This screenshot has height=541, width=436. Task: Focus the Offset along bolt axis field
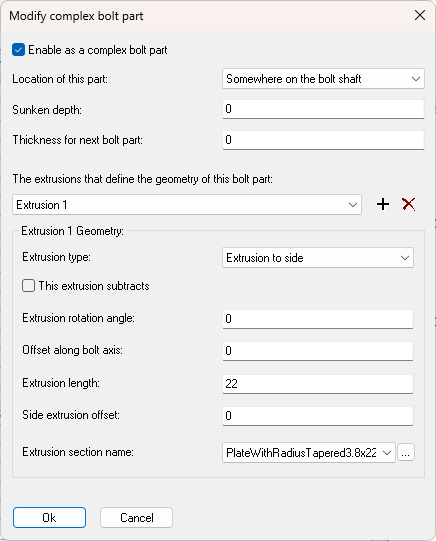pos(318,351)
